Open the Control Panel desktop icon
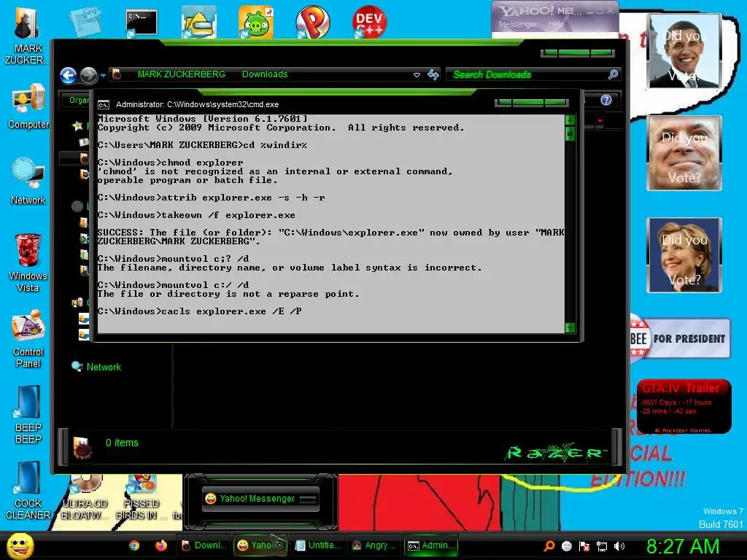This screenshot has width=747, height=560. tap(28, 338)
